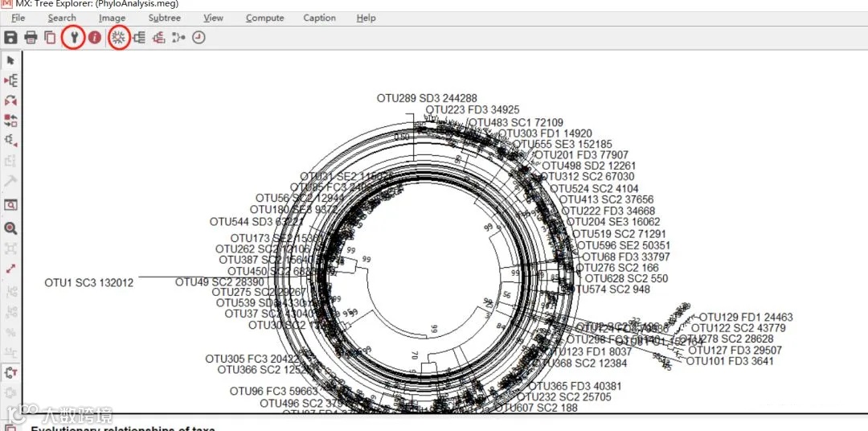Select taxon label OTU129 FD1 24463

(x=746, y=318)
